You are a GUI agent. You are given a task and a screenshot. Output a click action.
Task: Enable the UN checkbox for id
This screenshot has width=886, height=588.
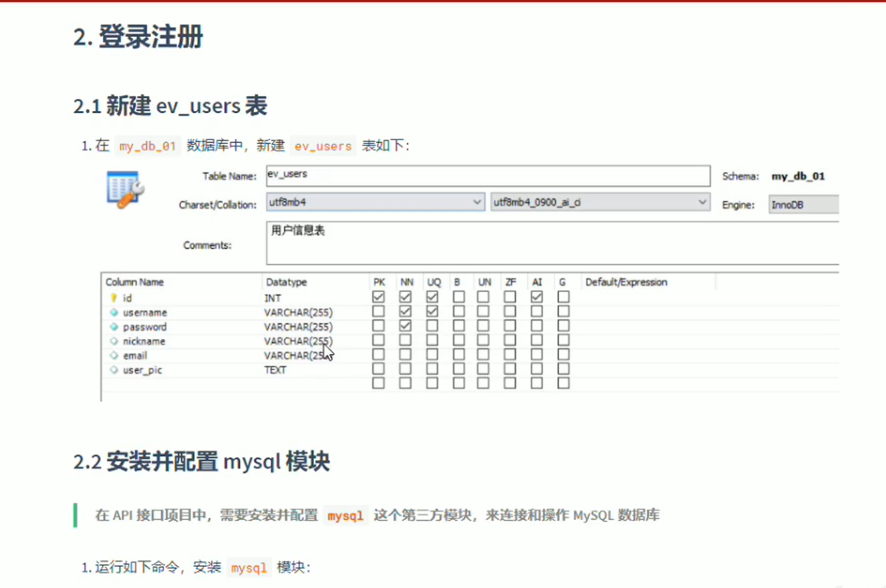[484, 298]
